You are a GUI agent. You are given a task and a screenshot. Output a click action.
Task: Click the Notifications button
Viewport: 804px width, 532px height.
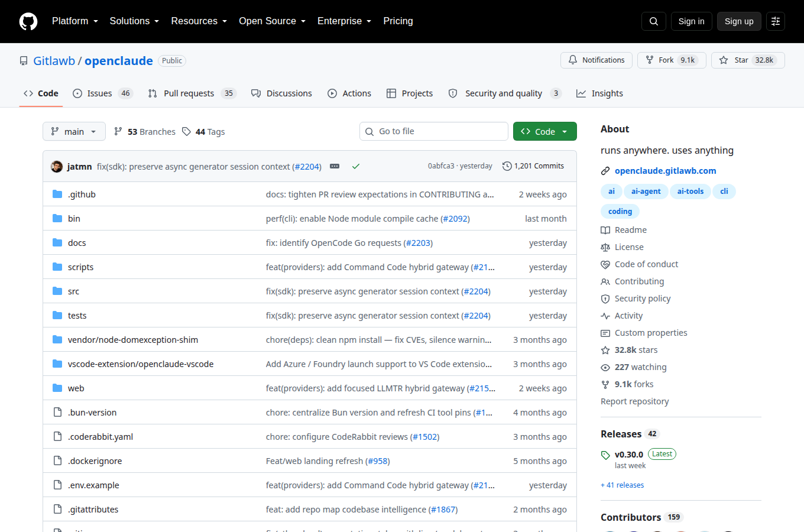[x=596, y=60]
